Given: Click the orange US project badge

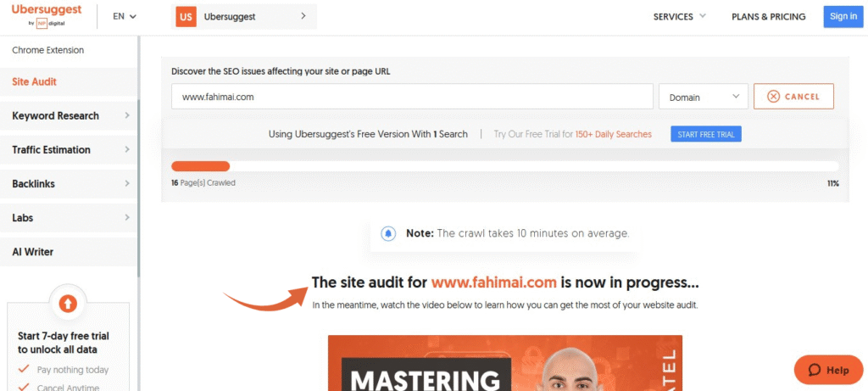Looking at the screenshot, I should (x=186, y=17).
